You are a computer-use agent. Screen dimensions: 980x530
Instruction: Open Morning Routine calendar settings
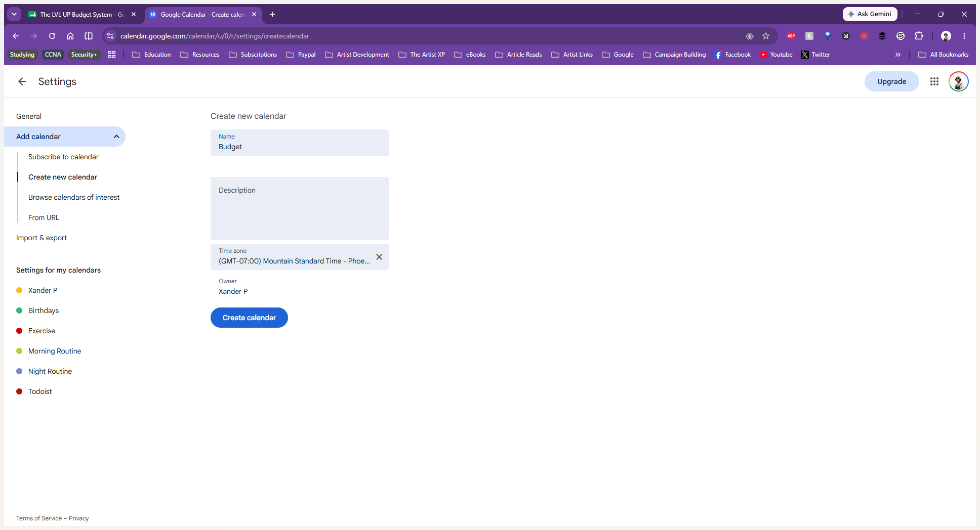(55, 351)
